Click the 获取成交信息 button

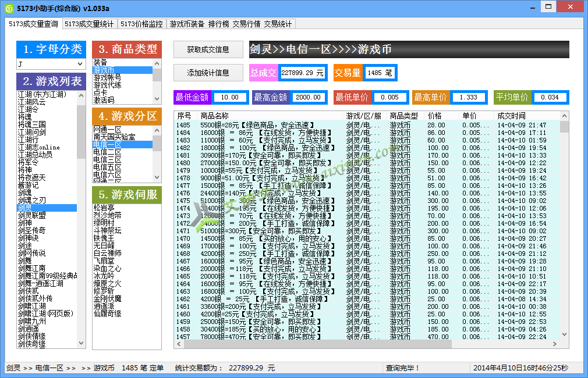pyautogui.click(x=208, y=49)
